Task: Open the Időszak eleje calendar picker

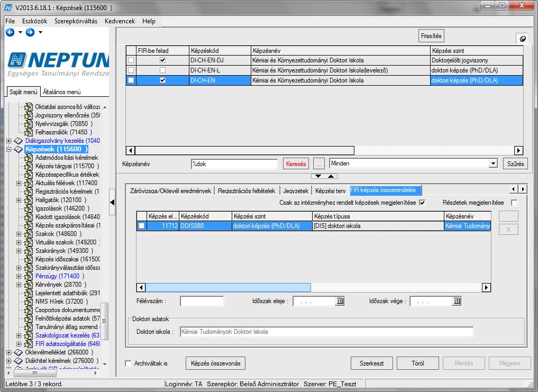Action: point(339,301)
